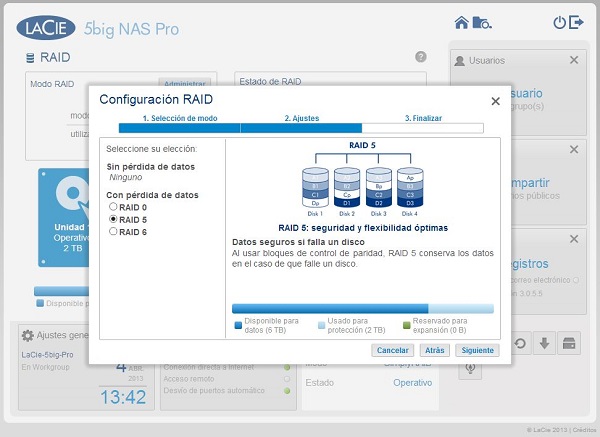Click the logout arrow icon

(x=576, y=23)
